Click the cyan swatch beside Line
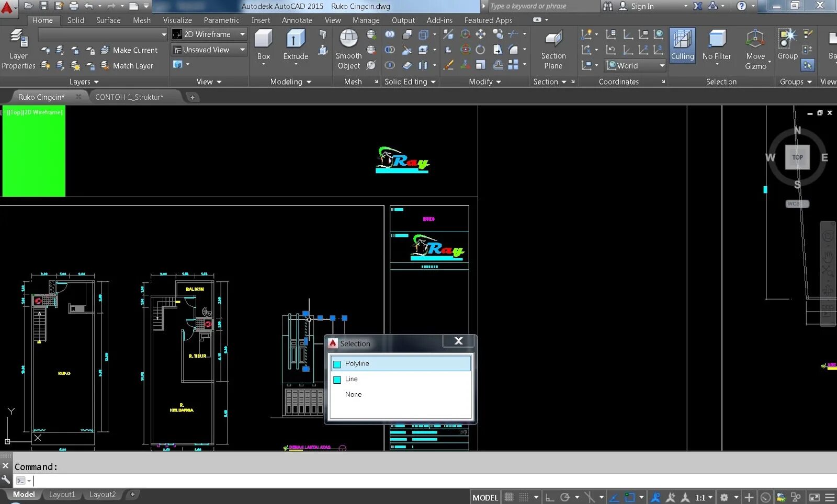 pyautogui.click(x=337, y=380)
